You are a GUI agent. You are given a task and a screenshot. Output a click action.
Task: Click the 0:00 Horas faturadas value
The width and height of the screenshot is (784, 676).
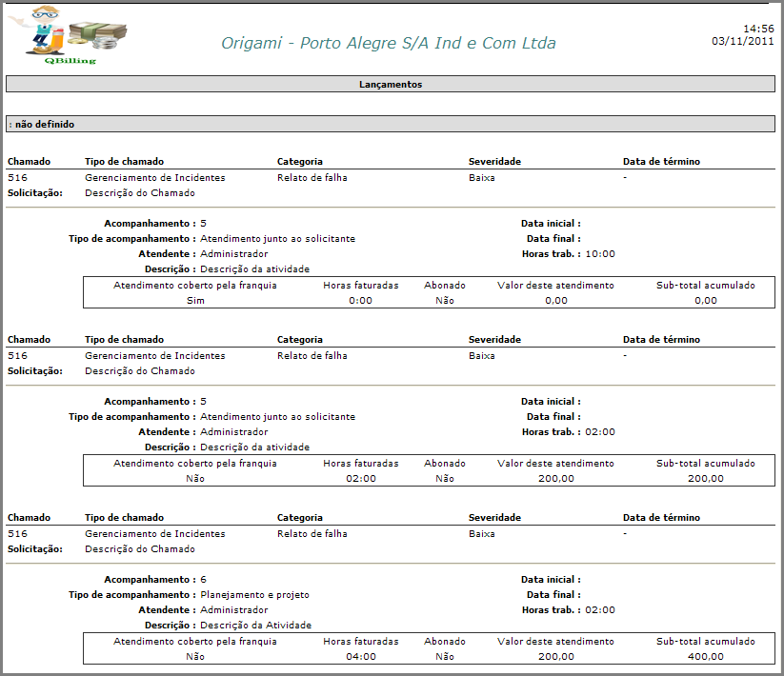click(x=360, y=300)
